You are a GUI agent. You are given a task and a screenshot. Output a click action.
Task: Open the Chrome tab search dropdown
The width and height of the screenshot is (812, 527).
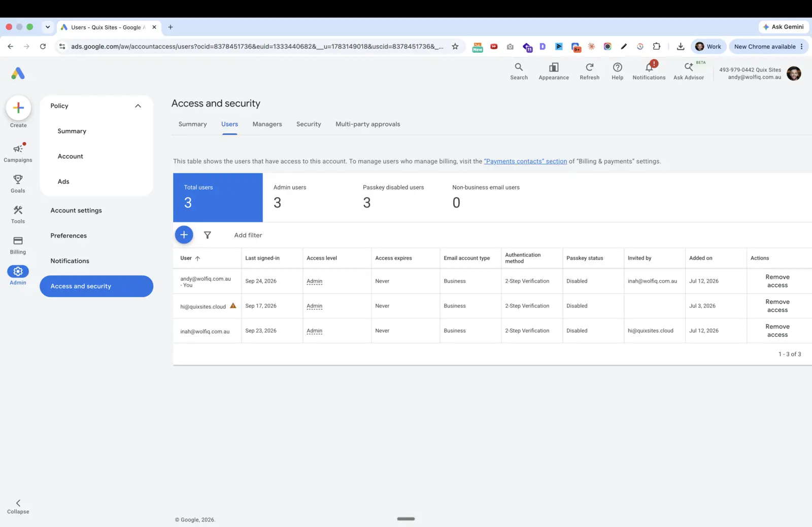tap(48, 27)
